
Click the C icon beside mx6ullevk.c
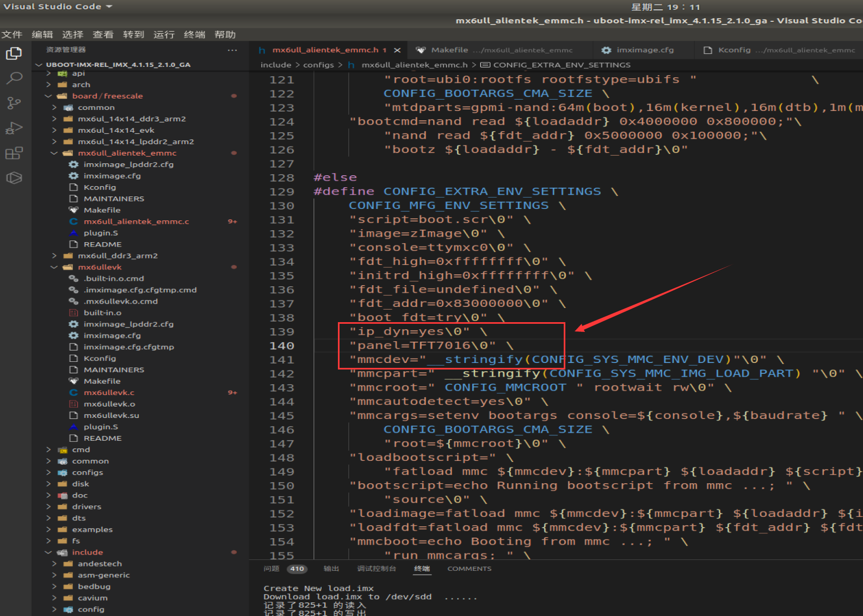click(73, 392)
